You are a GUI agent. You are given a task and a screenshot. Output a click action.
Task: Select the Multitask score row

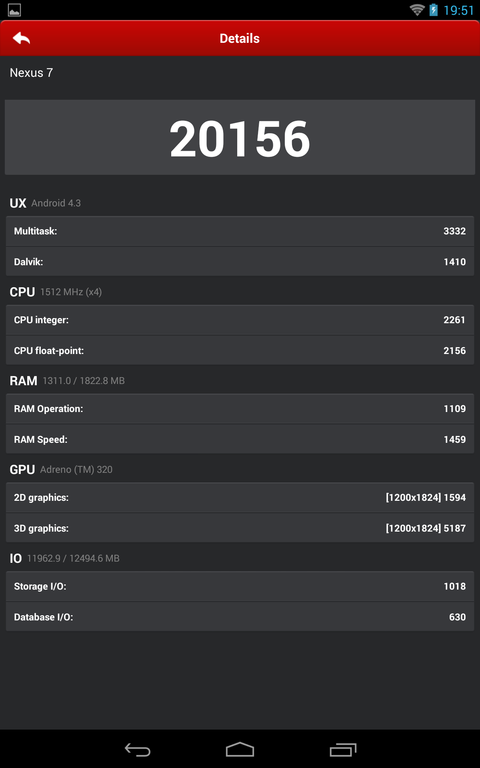click(x=240, y=231)
